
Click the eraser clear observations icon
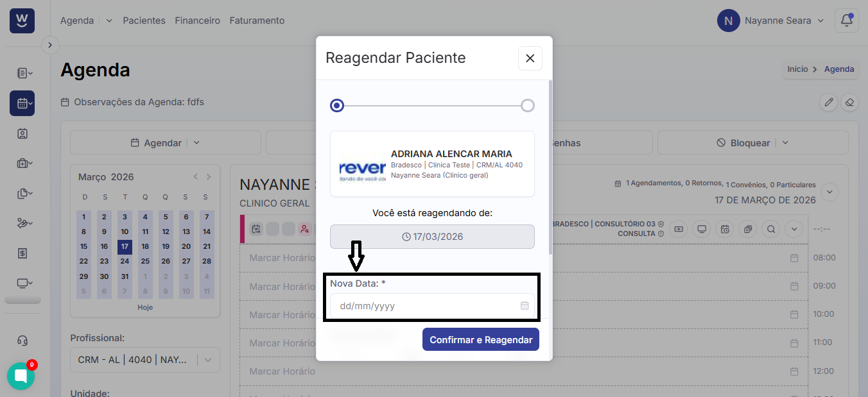point(849,102)
